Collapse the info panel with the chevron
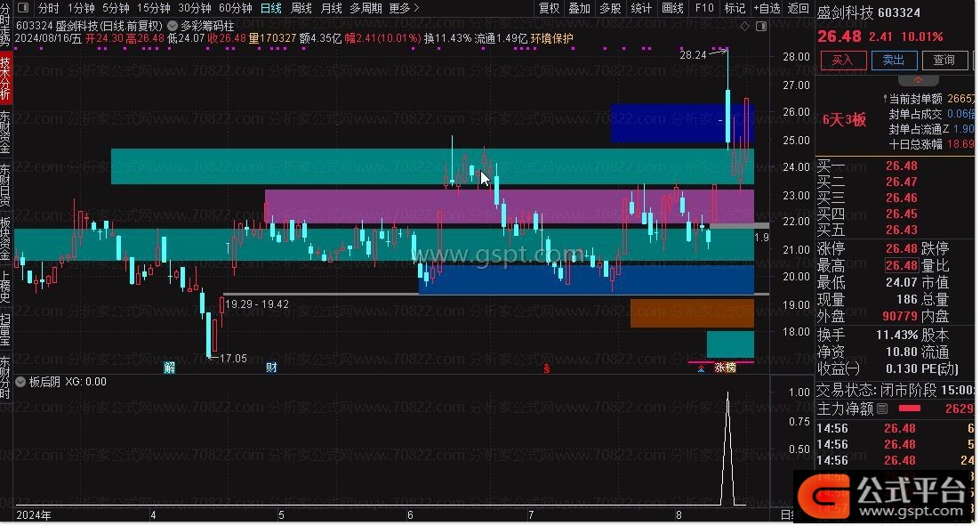 pyautogui.click(x=918, y=80)
